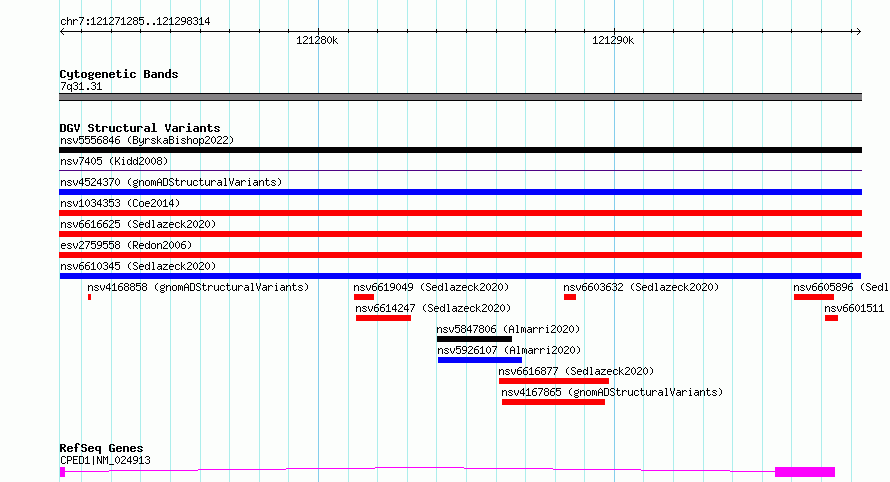The width and height of the screenshot is (890, 482).
Task: Select the thin purple nsv7405 variant line
Action: pos(460,170)
